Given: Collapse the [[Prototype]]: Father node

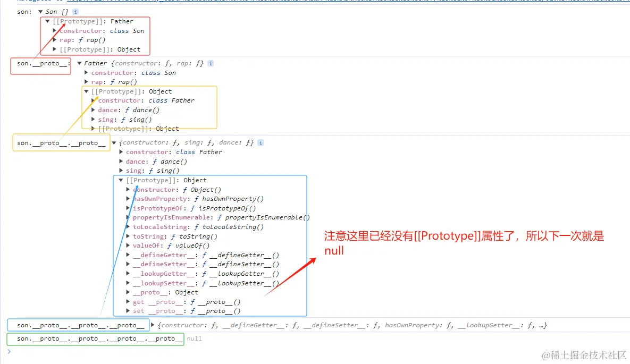Looking at the screenshot, I should click(47, 21).
